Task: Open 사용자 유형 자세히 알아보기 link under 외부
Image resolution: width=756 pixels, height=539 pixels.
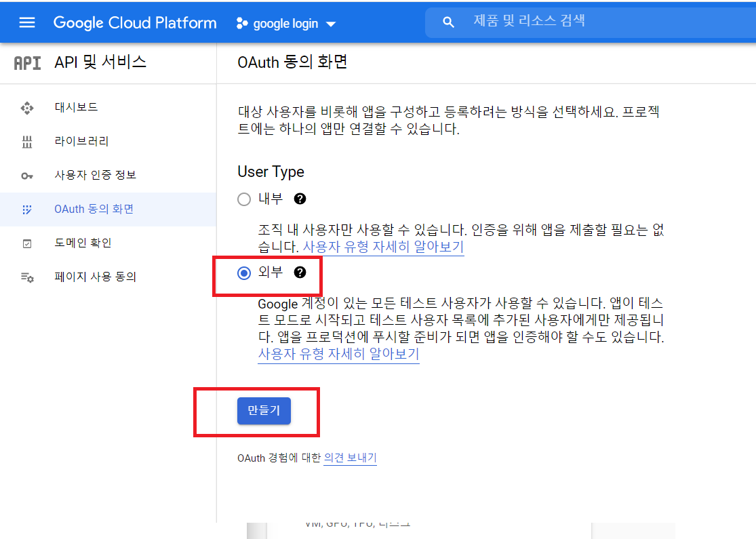Action: pyautogui.click(x=338, y=354)
